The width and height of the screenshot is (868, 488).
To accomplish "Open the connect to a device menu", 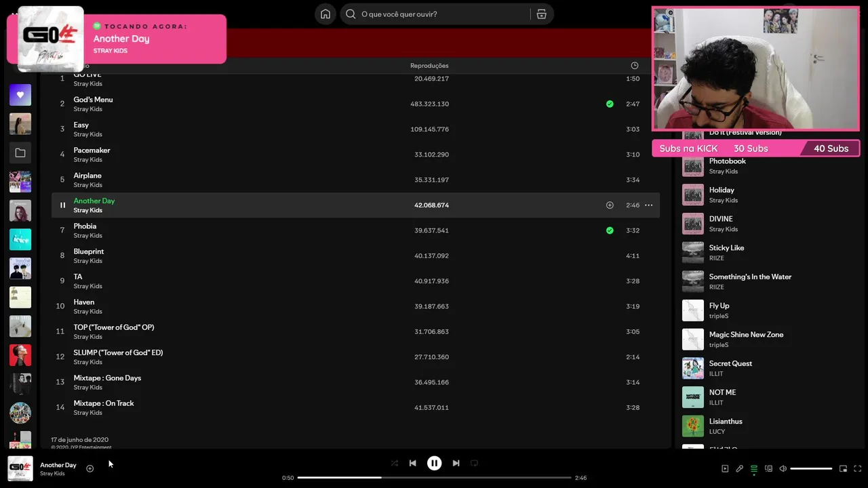I will (x=768, y=468).
